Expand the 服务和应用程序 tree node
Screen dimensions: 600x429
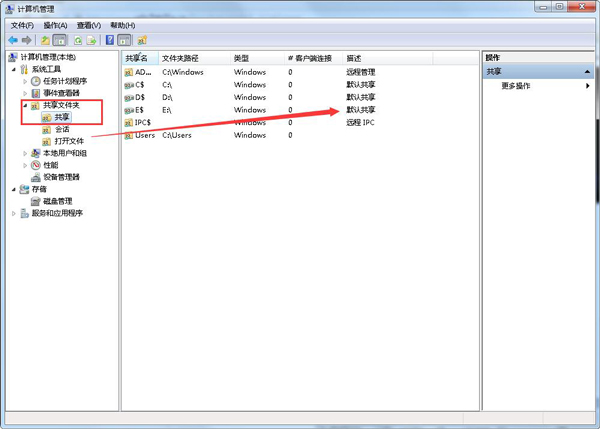click(14, 213)
